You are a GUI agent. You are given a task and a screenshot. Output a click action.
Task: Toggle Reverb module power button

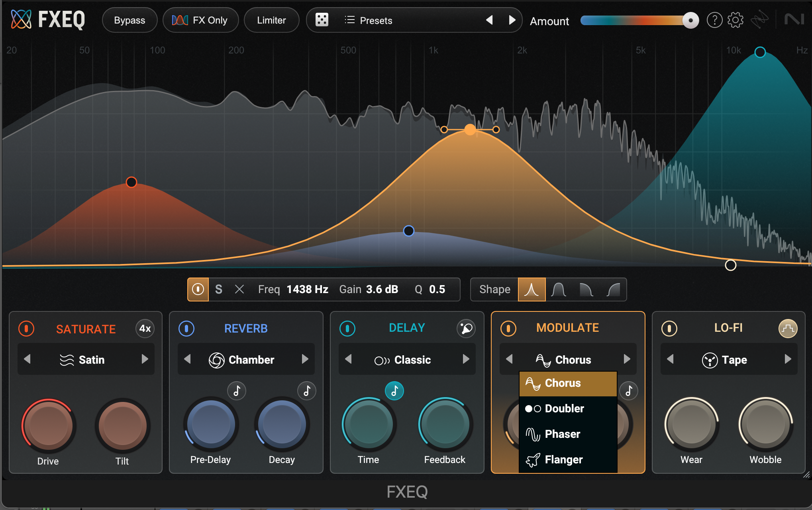click(x=186, y=329)
